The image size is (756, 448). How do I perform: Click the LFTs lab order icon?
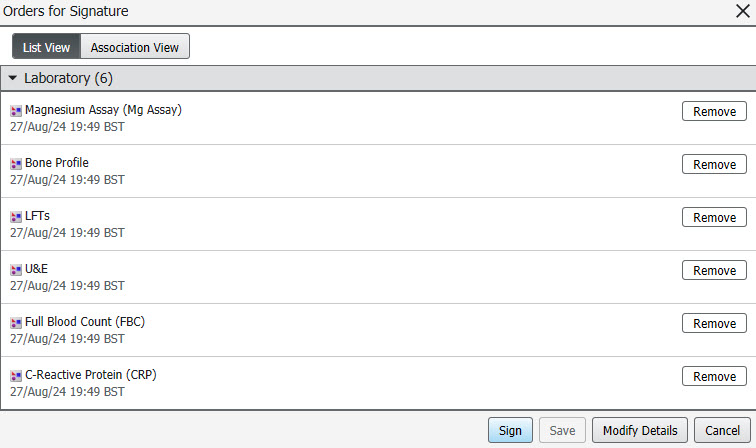tap(16, 217)
